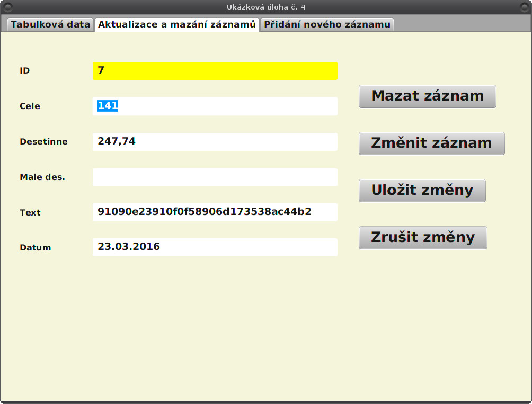Click the yellow ID field
This screenshot has height=404, width=532.
click(x=215, y=70)
